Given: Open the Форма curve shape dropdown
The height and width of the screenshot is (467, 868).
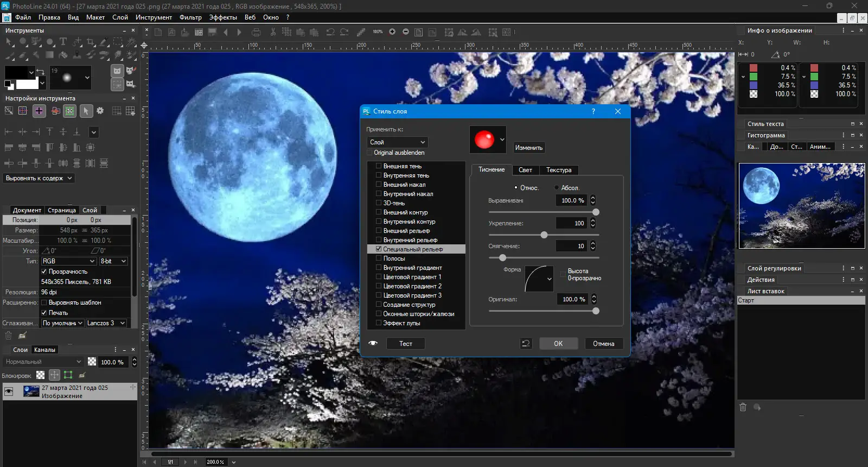Looking at the screenshot, I should coord(549,279).
